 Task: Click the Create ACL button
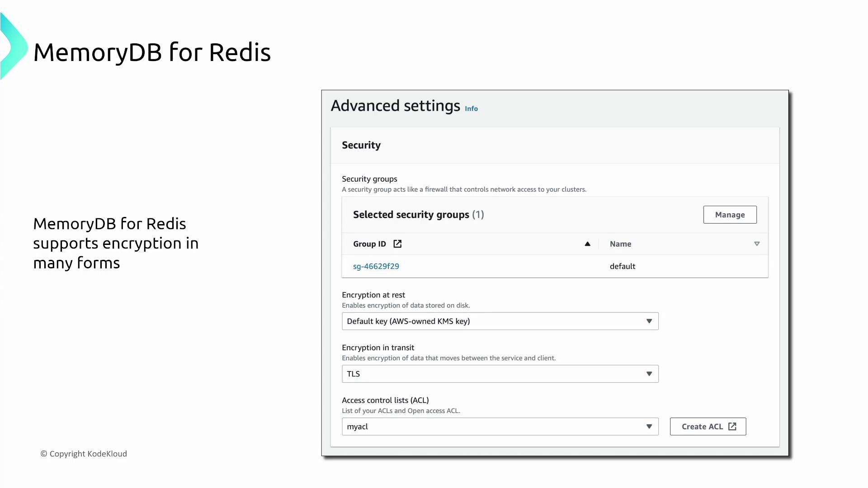pyautogui.click(x=702, y=427)
